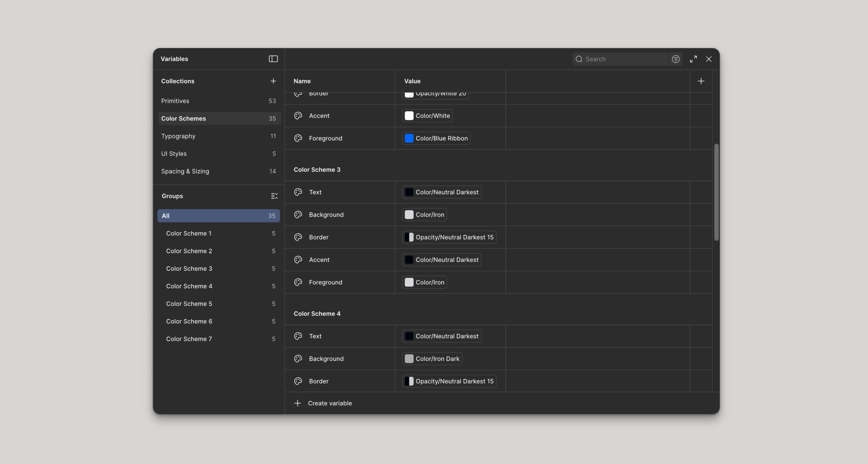Screen dimensions: 868x464
Task: Click palette icon of Color Scheme 3 Text
Action: tap(298, 192)
